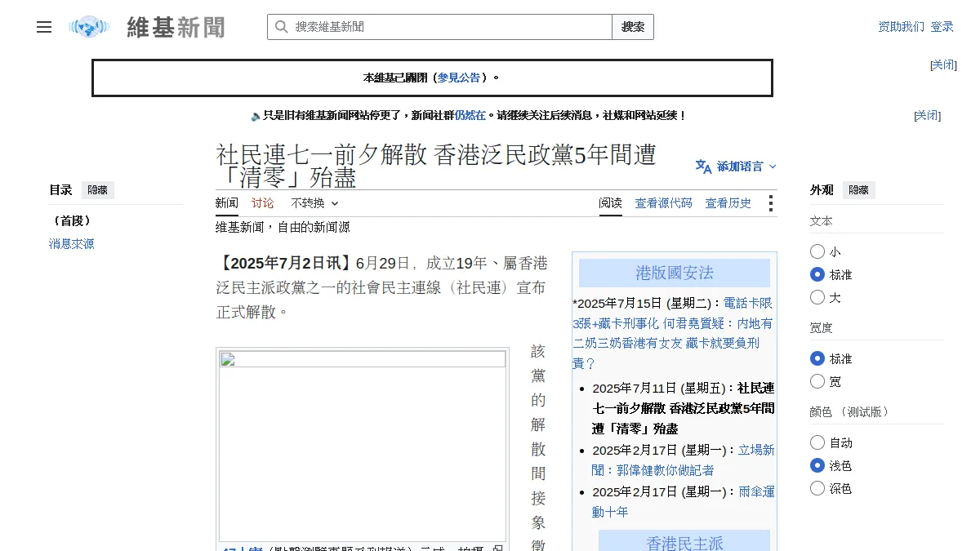Image resolution: width=980 pixels, height=551 pixels.
Task: Open the 资助我们 donate link
Action: (x=902, y=27)
